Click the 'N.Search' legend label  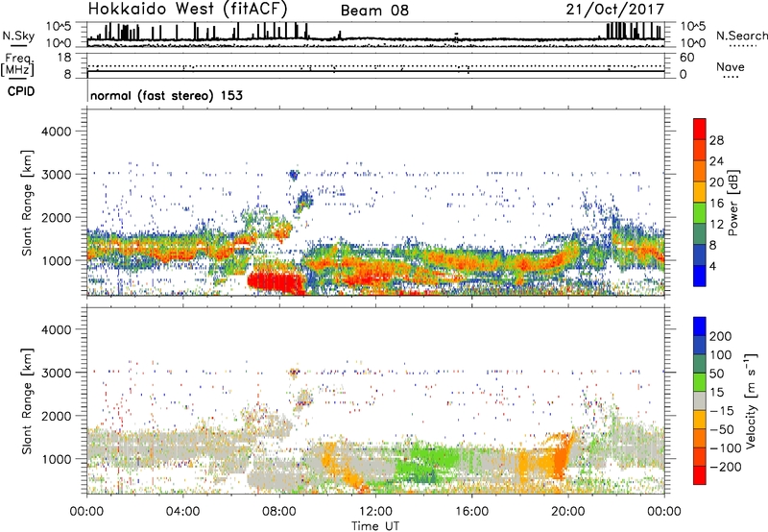[741, 36]
